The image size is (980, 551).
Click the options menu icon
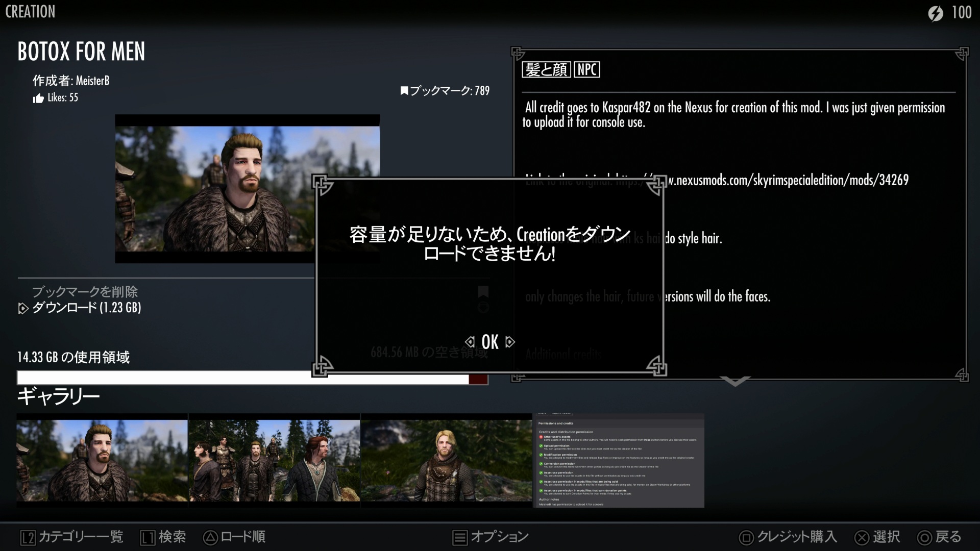460,537
